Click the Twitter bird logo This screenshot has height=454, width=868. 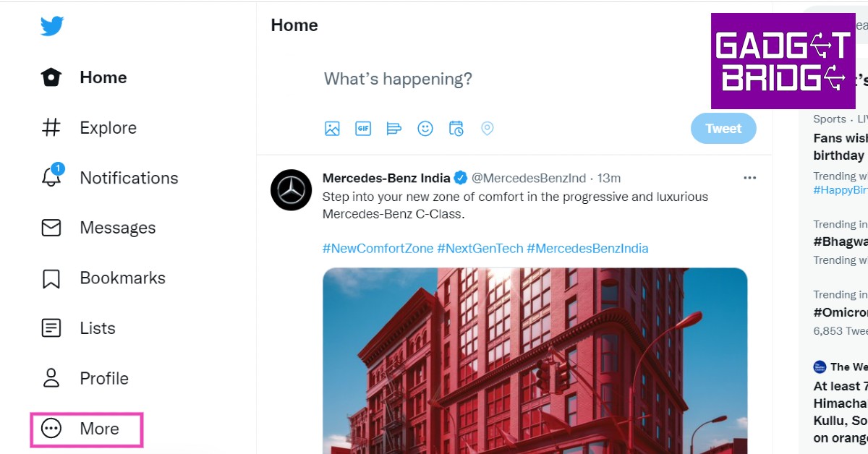52,26
